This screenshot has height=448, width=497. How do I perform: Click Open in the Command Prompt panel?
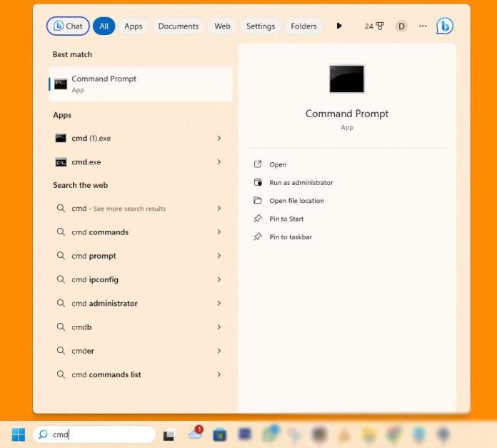point(278,164)
